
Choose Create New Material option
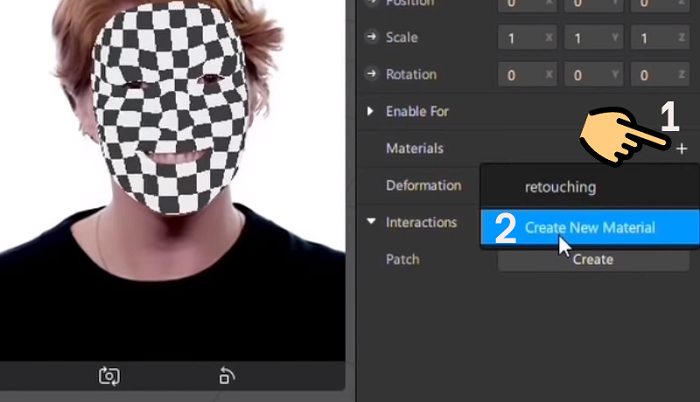[589, 228]
